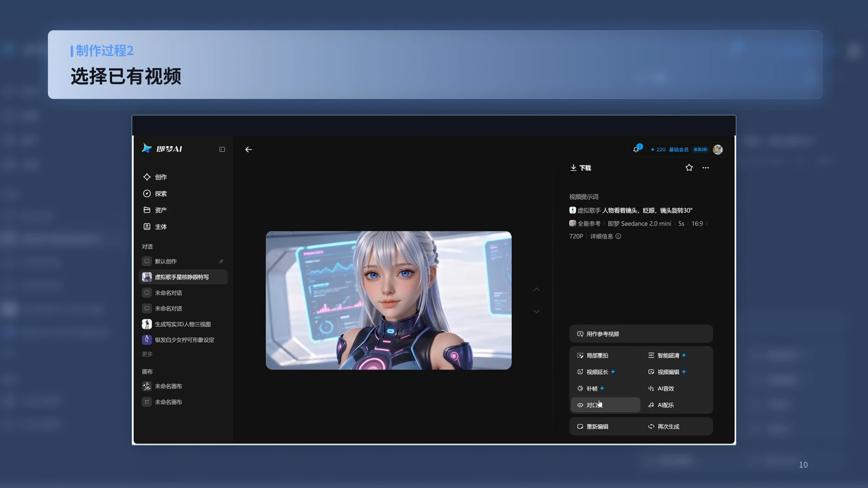Choose 智能超清 option
The width and height of the screenshot is (868, 488).
[x=677, y=356]
